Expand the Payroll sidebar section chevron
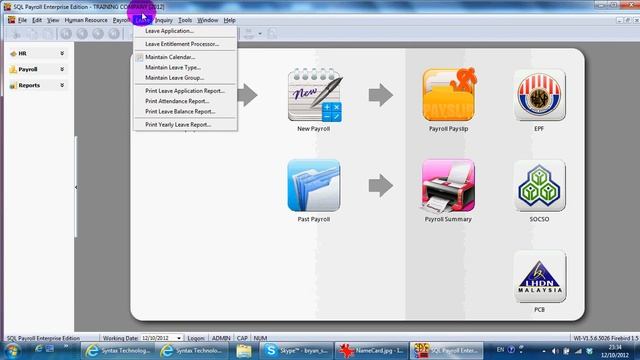 (62, 69)
